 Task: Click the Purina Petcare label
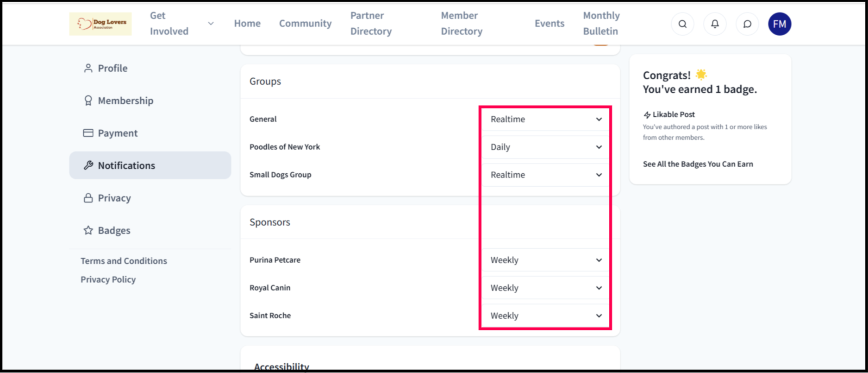[275, 260]
